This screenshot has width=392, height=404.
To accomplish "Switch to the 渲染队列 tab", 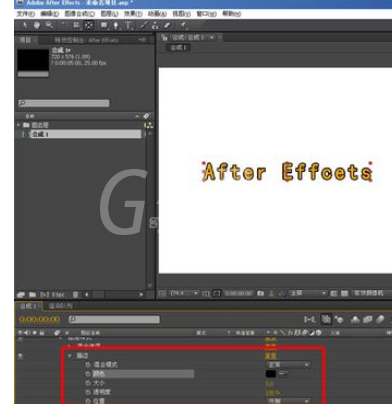I will (x=61, y=306).
